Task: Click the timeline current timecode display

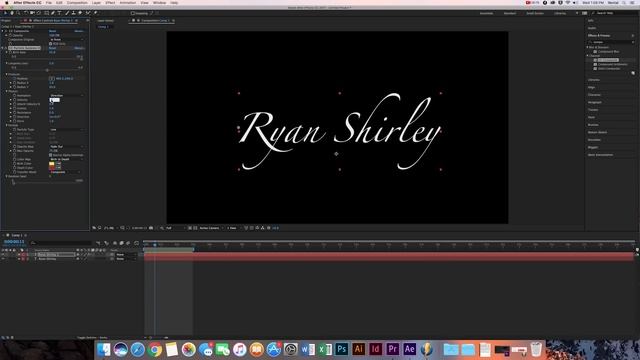Action: [x=14, y=242]
